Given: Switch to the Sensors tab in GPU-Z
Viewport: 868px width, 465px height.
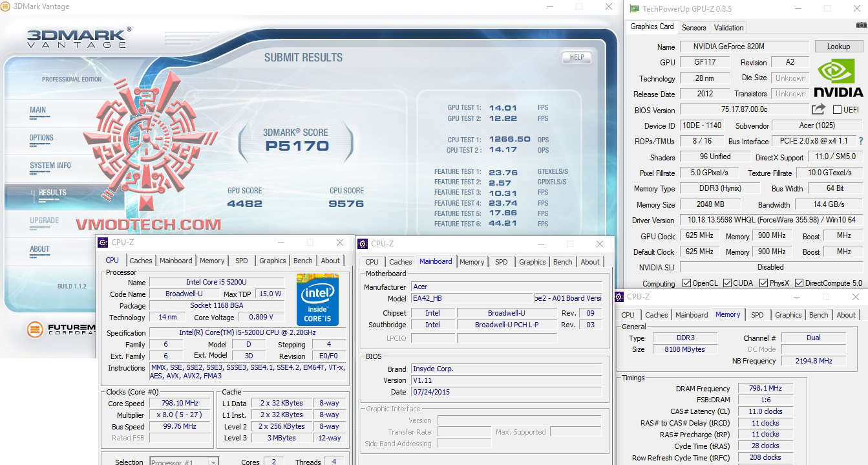Looking at the screenshot, I should click(693, 27).
